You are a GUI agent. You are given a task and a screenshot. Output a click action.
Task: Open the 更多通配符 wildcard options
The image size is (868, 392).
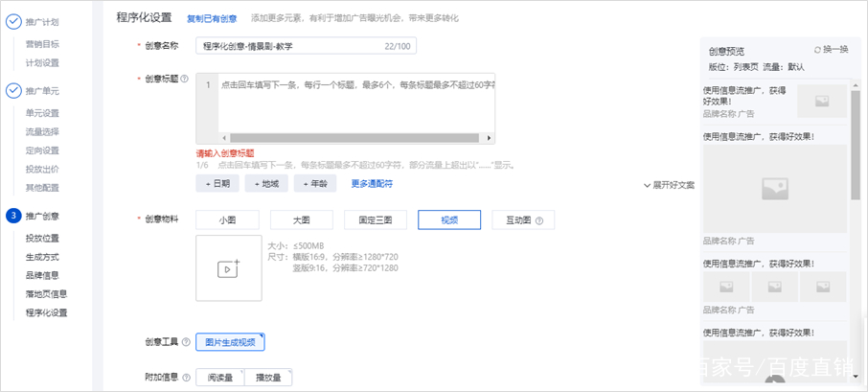click(371, 184)
